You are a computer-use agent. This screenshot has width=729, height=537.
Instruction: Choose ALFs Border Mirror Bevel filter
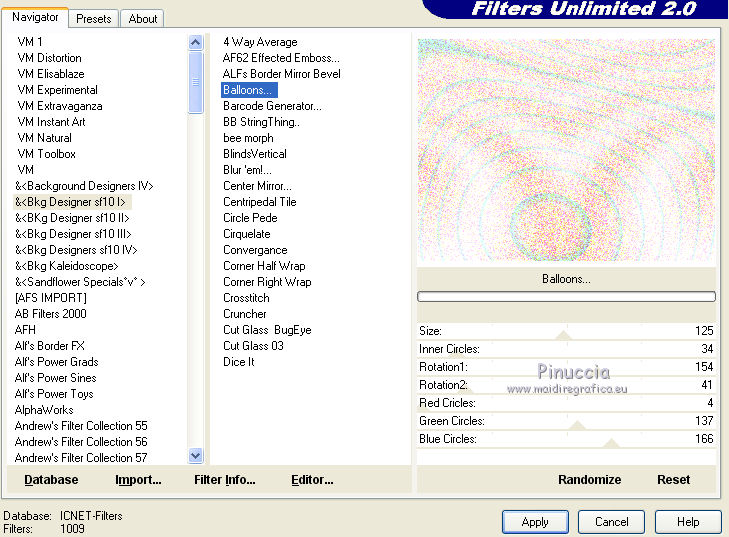pos(281,74)
